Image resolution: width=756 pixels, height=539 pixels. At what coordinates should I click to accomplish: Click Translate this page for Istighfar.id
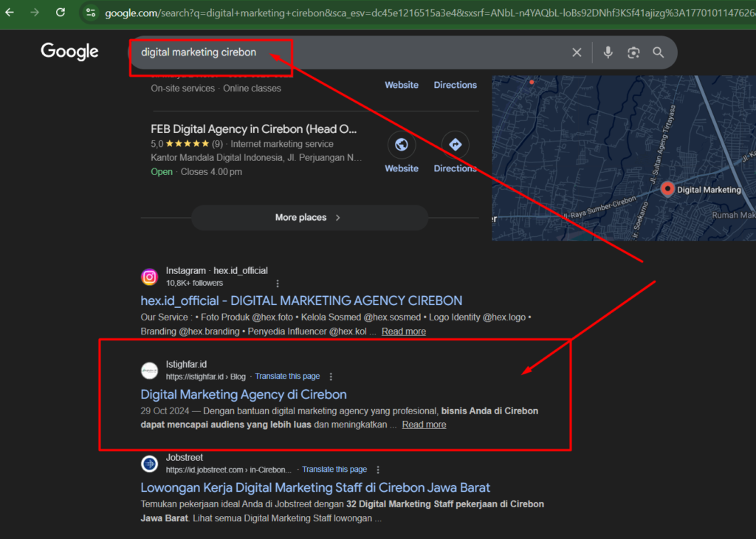click(287, 377)
